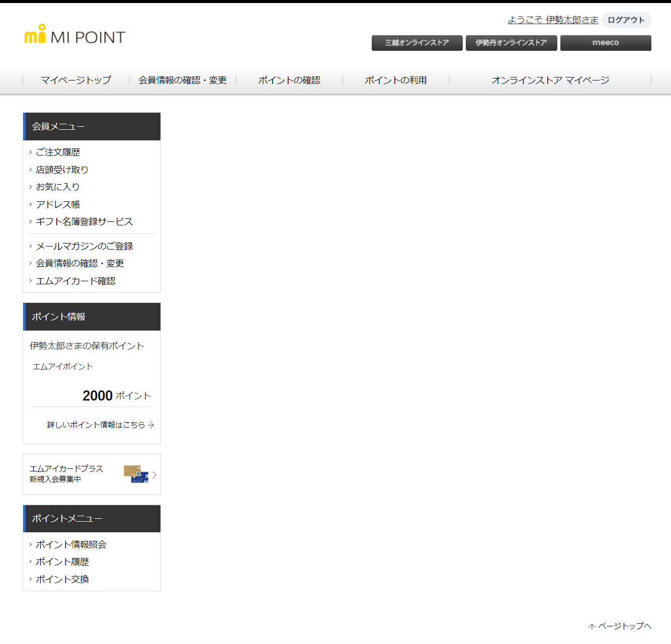Click the エムアイポイント label
Viewport: 671px width, 644px height.
coord(63,366)
